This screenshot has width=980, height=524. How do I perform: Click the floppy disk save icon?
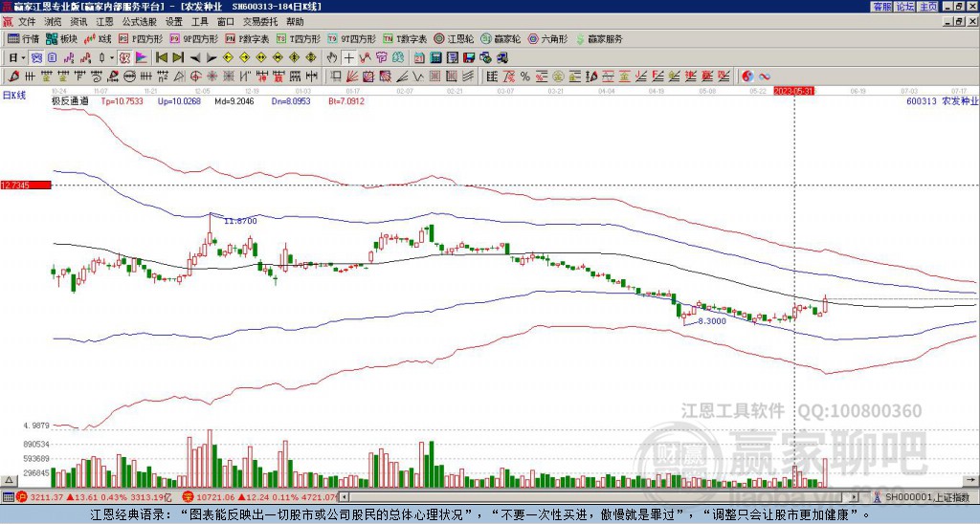[469, 58]
